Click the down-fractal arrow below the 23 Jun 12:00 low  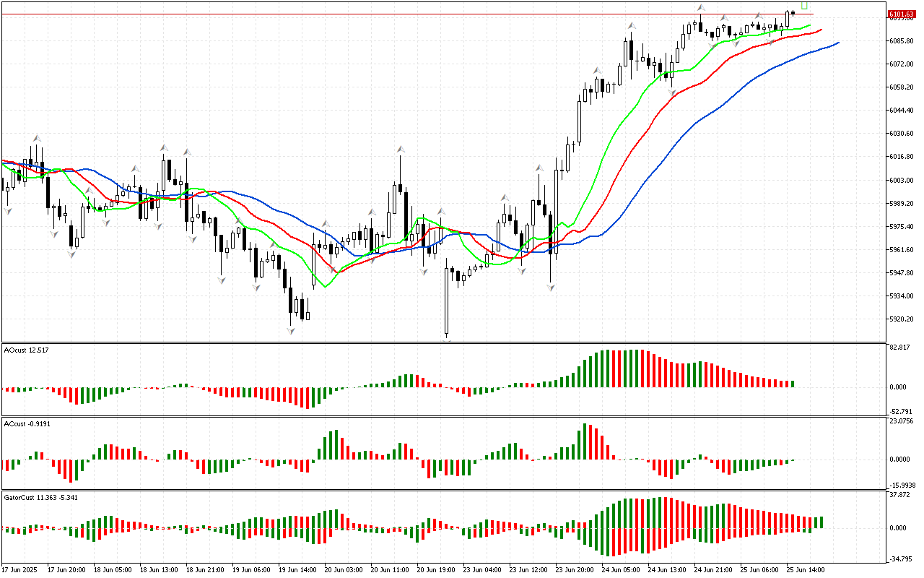[x=551, y=287]
